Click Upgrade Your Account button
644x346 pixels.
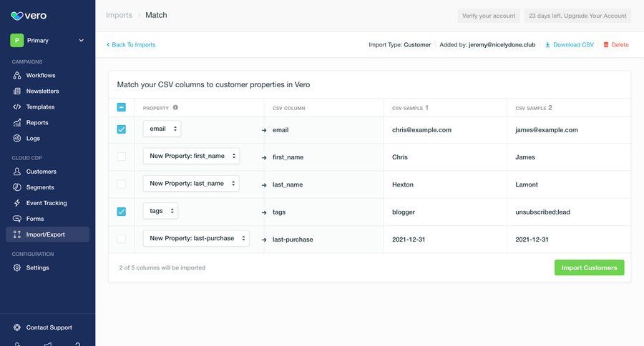(578, 16)
